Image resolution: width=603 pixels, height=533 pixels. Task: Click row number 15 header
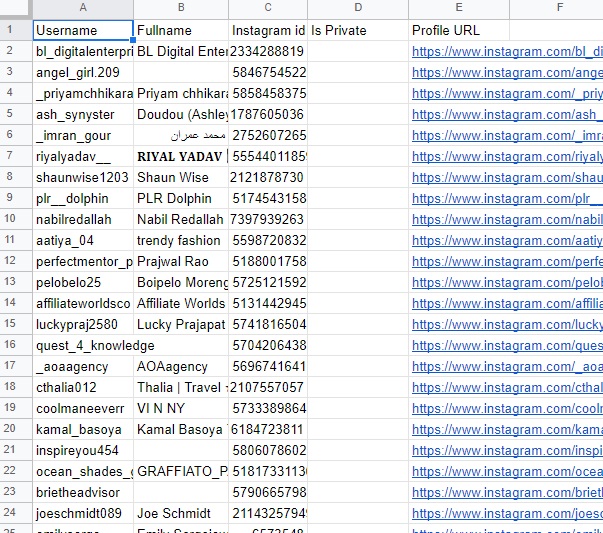(x=15, y=324)
